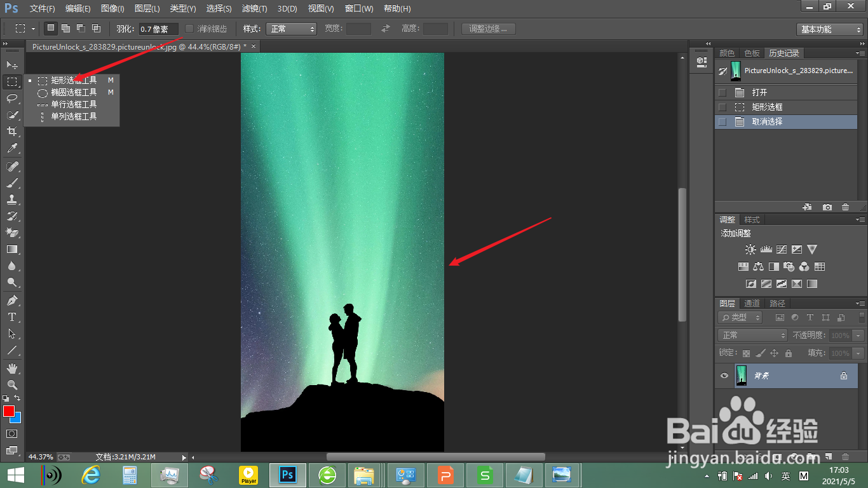Toggle Quick Mask mode
This screenshot has height=488, width=868.
click(x=12, y=433)
